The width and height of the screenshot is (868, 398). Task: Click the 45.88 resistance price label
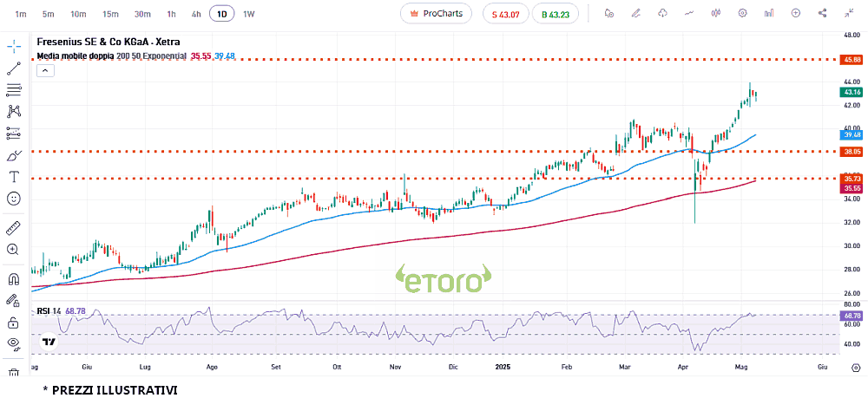(x=852, y=59)
